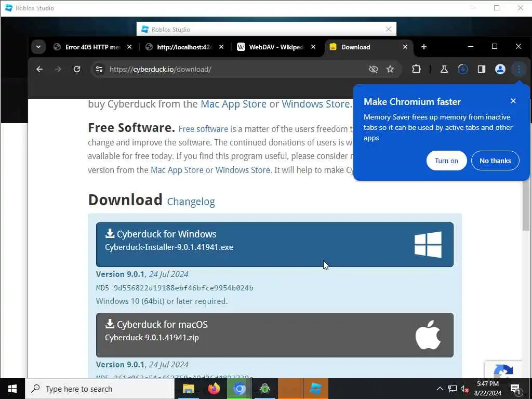Bookmark this page with the star
Screen dimensions: 532x399
click(390, 69)
